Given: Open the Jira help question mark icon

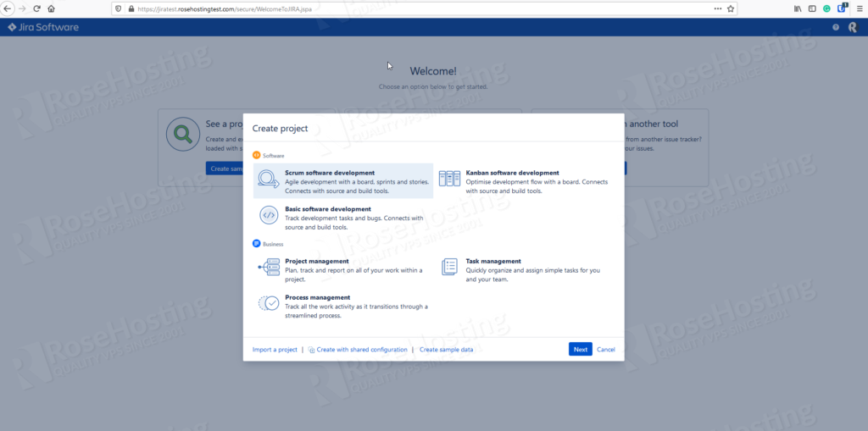Looking at the screenshot, I should 836,27.
